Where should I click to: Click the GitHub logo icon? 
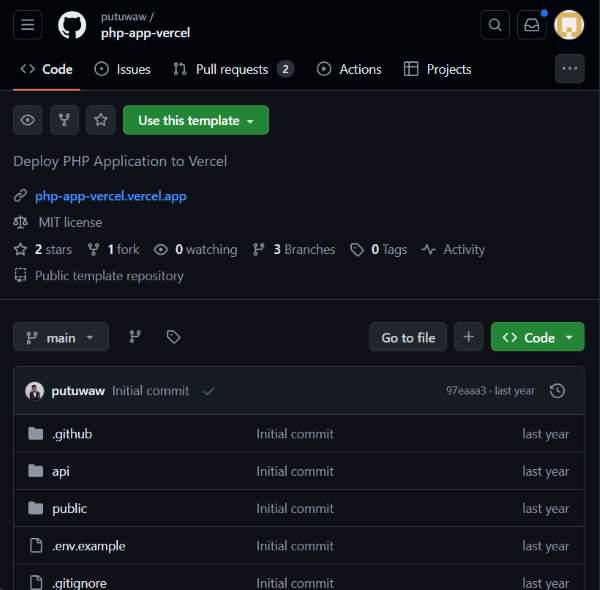[72, 25]
